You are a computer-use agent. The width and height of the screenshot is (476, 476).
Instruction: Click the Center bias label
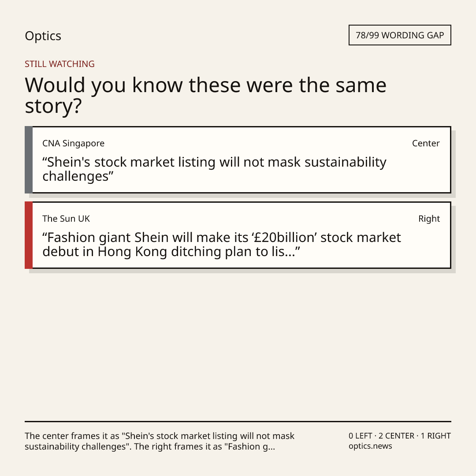point(426,143)
